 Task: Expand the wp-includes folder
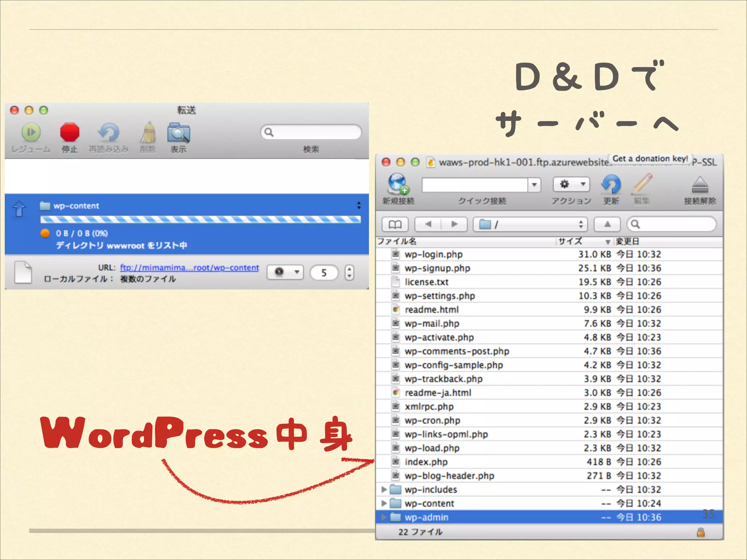tap(384, 489)
